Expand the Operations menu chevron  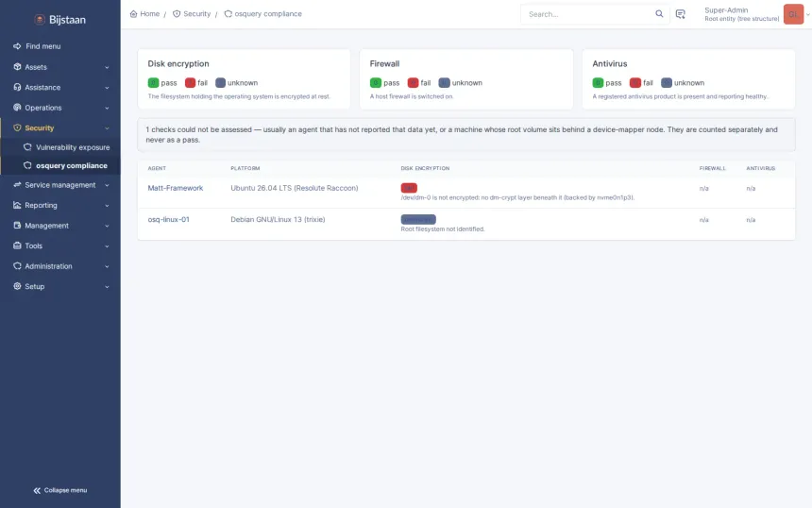click(x=107, y=108)
